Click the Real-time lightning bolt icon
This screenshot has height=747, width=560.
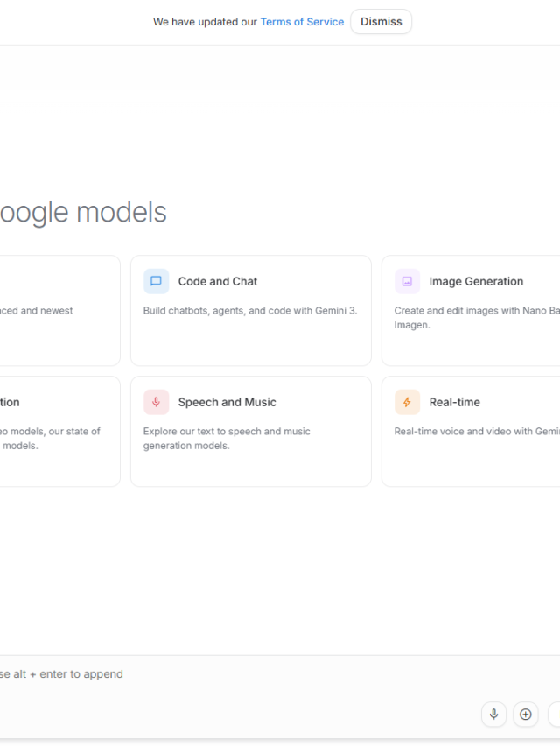coord(407,403)
